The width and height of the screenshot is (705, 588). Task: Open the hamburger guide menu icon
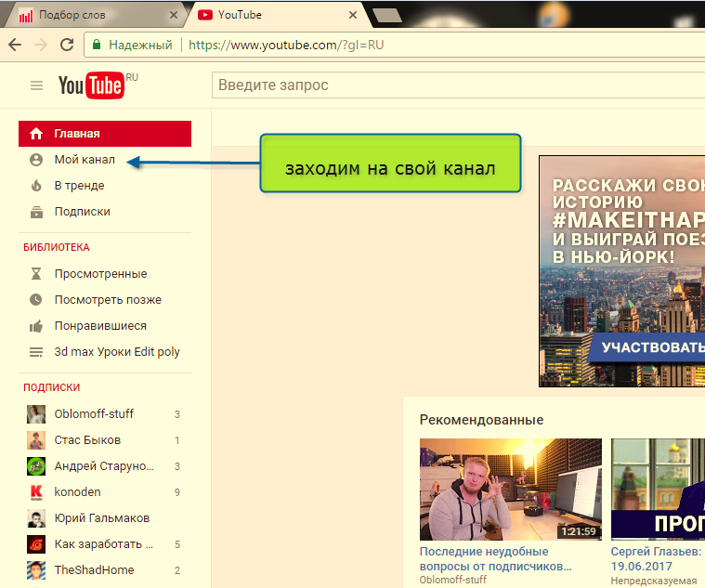[36, 85]
